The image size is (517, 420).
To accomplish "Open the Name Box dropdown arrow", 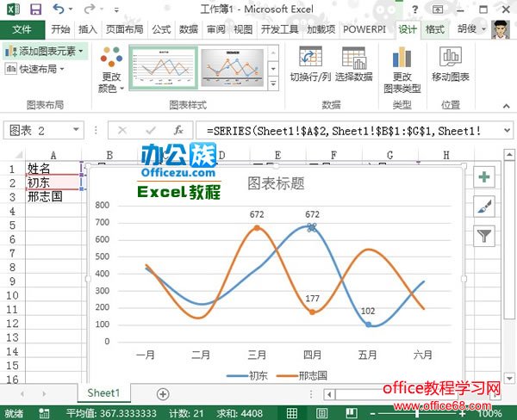I will (x=76, y=130).
